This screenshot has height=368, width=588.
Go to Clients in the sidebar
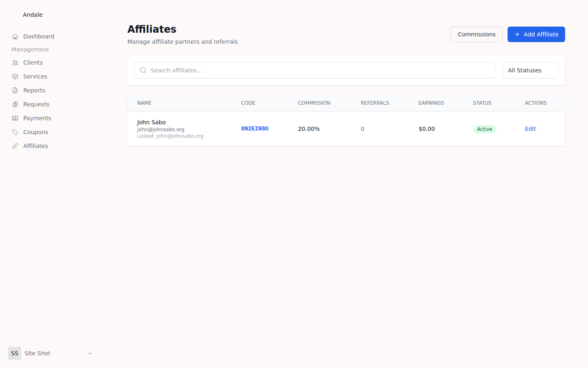point(33,63)
